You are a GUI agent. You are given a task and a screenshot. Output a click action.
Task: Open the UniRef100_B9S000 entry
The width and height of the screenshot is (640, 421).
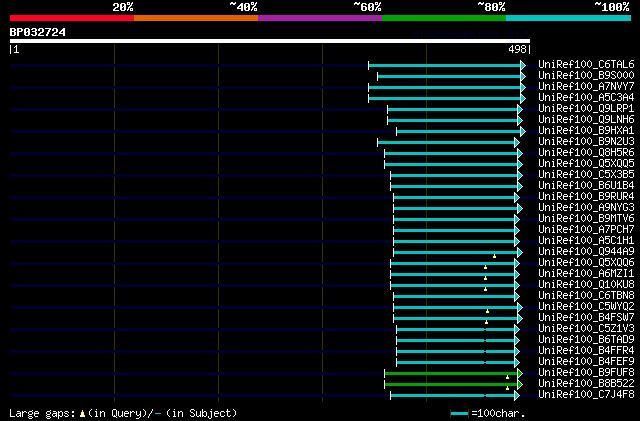click(586, 76)
